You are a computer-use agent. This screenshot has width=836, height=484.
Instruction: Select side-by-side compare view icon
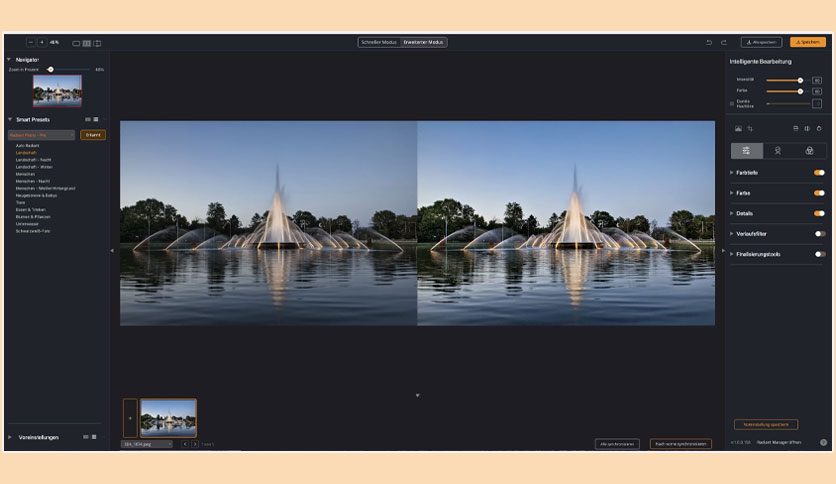tap(86, 43)
